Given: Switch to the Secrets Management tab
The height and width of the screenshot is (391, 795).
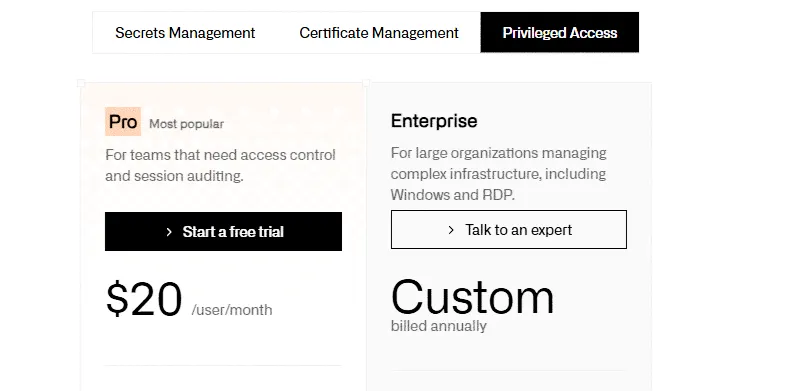Looking at the screenshot, I should coord(185,33).
